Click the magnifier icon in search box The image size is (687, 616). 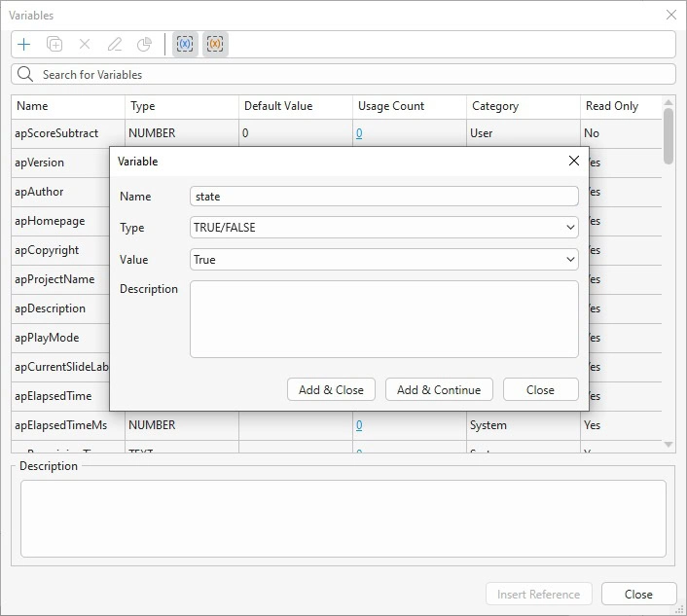coord(26,75)
